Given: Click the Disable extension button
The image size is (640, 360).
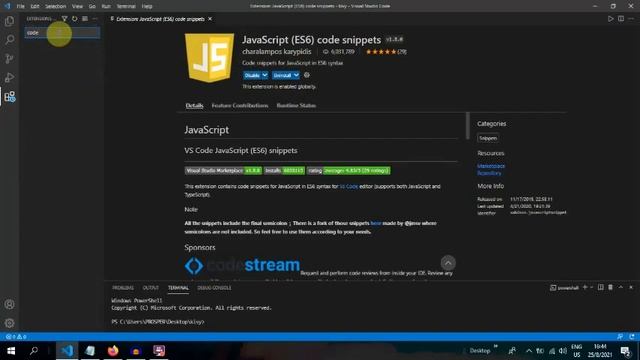Looking at the screenshot, I should (x=252, y=76).
